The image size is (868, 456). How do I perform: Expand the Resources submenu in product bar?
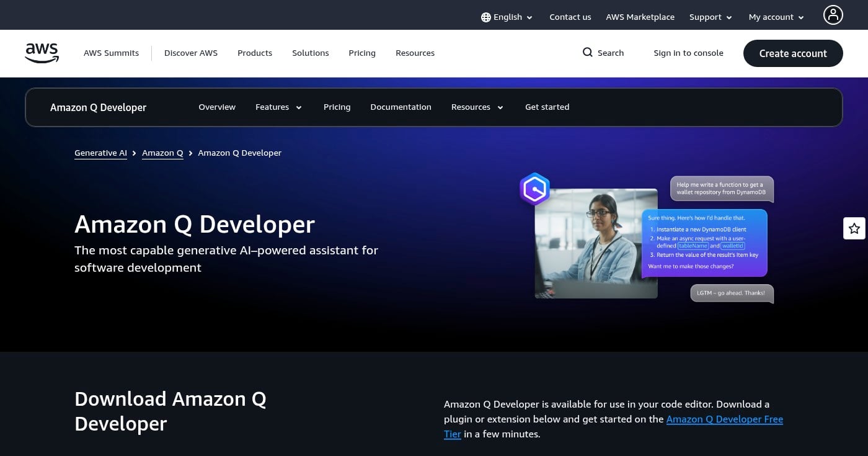coord(477,107)
